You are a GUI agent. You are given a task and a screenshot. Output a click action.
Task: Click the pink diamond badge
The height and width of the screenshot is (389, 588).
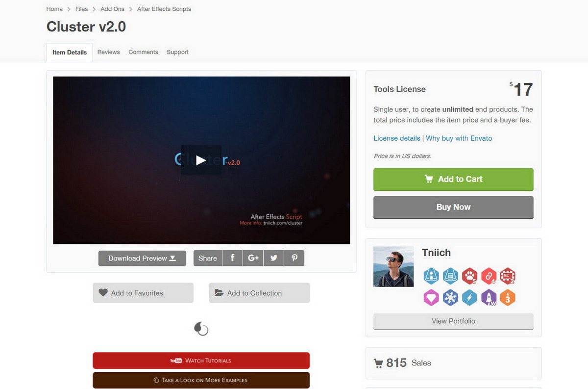(431, 297)
